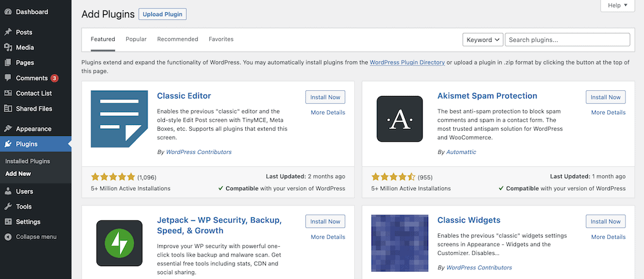This screenshot has width=644, height=279.
Task: View More Details for Jetpack
Action: pos(328,236)
